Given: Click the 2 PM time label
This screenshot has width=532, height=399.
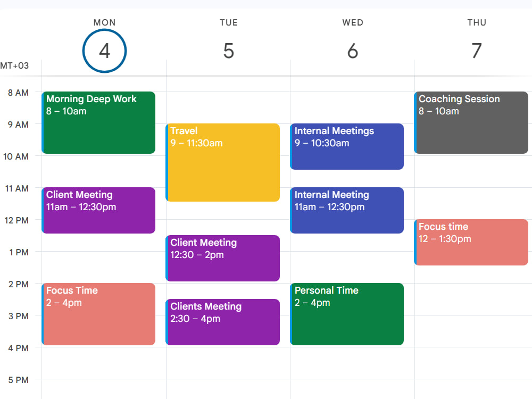Looking at the screenshot, I should click(x=19, y=284).
